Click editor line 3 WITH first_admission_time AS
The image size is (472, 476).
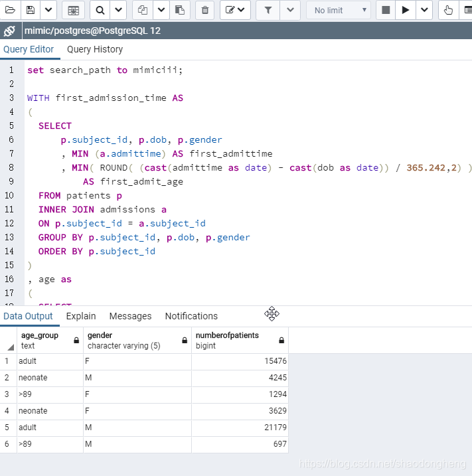(x=105, y=98)
